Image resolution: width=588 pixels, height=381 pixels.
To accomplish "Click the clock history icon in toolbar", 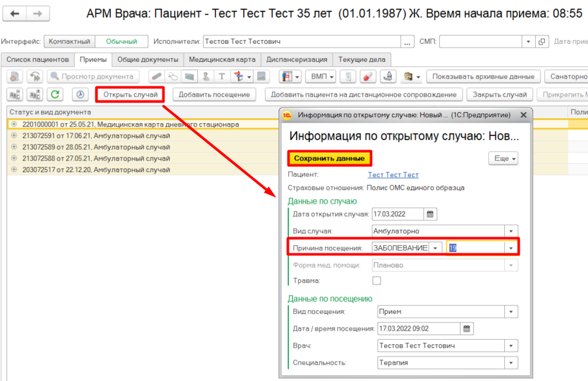I will coord(81,95).
